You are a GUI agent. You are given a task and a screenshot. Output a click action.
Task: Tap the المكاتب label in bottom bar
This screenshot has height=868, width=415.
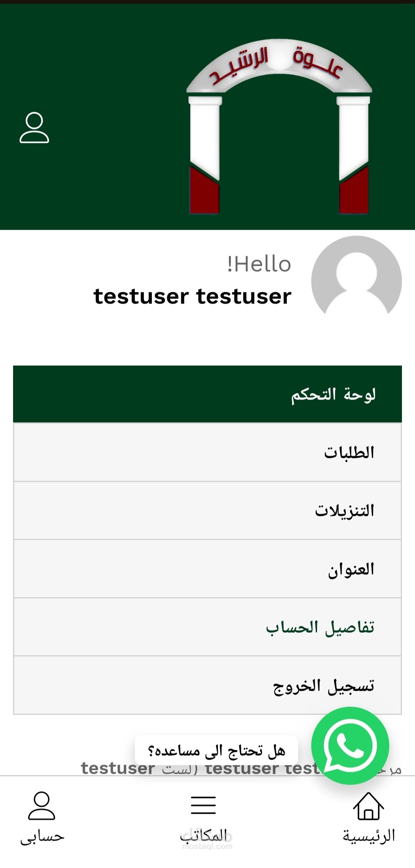204,836
